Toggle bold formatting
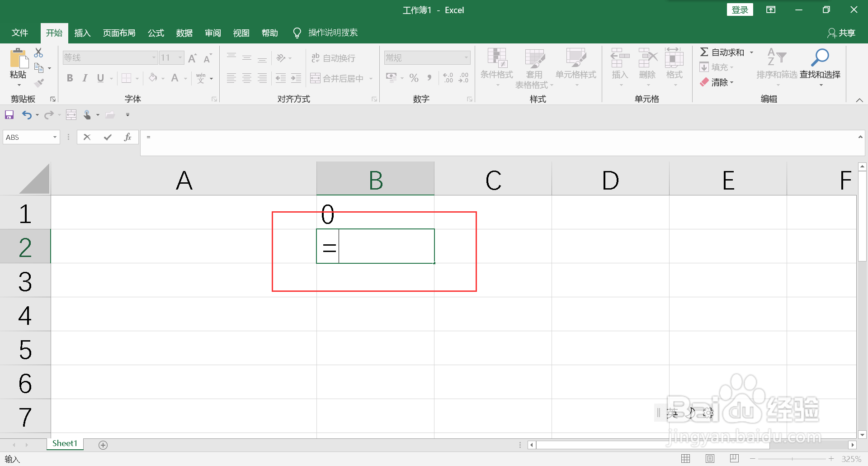This screenshot has width=868, height=466. pyautogui.click(x=70, y=78)
